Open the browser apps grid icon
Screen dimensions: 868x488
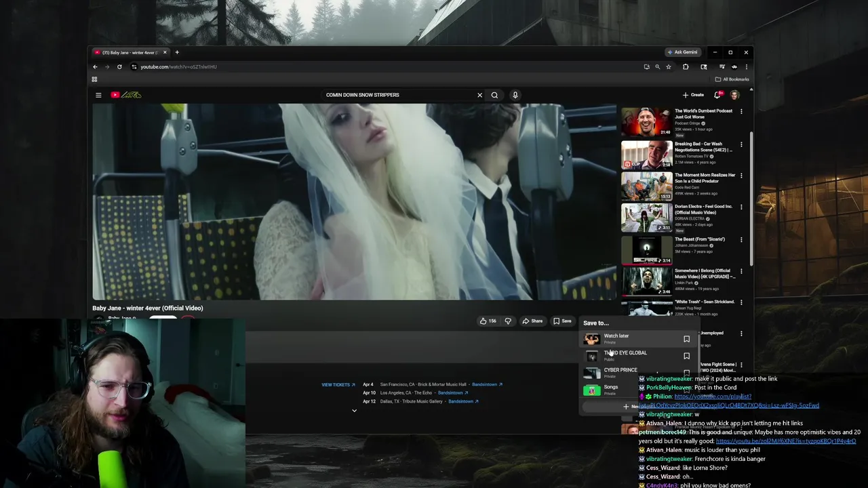(94, 79)
